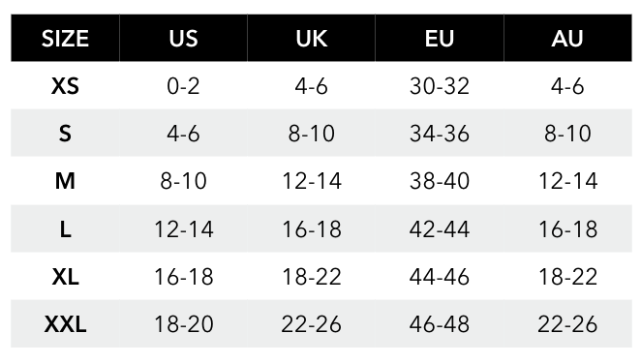
Task: Select the M size row label
Action: tap(65, 181)
